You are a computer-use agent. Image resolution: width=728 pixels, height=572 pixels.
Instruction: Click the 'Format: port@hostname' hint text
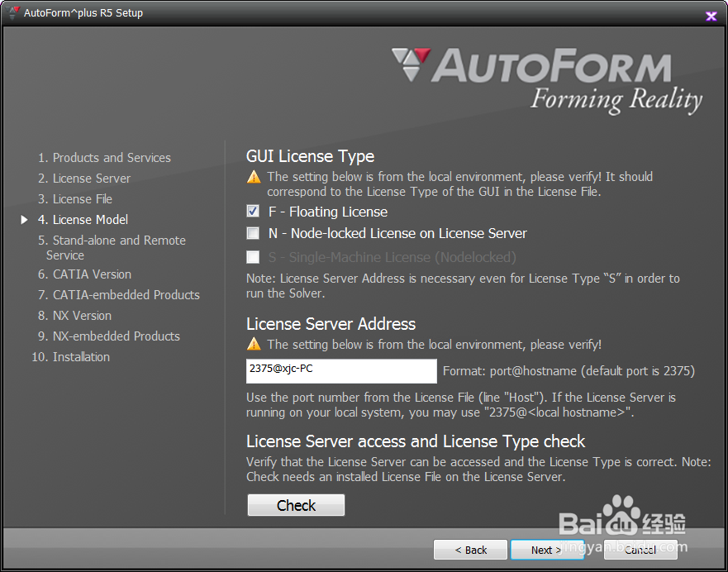pos(569,371)
